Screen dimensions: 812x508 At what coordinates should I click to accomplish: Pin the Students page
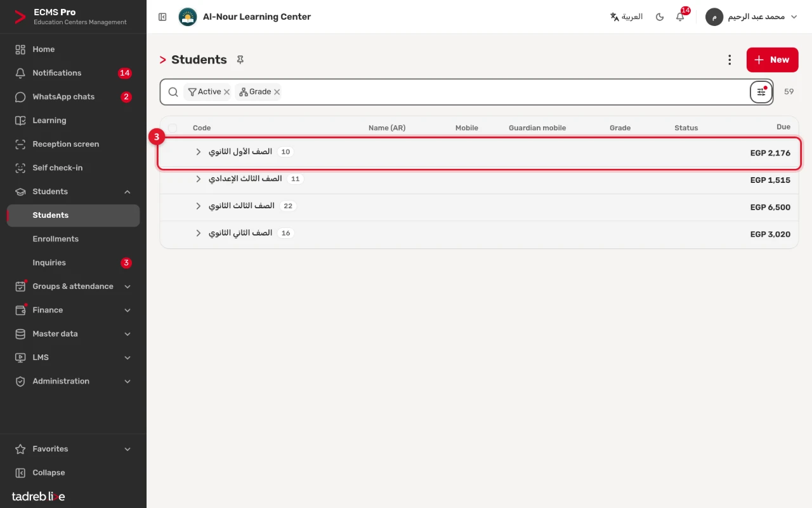(240, 60)
